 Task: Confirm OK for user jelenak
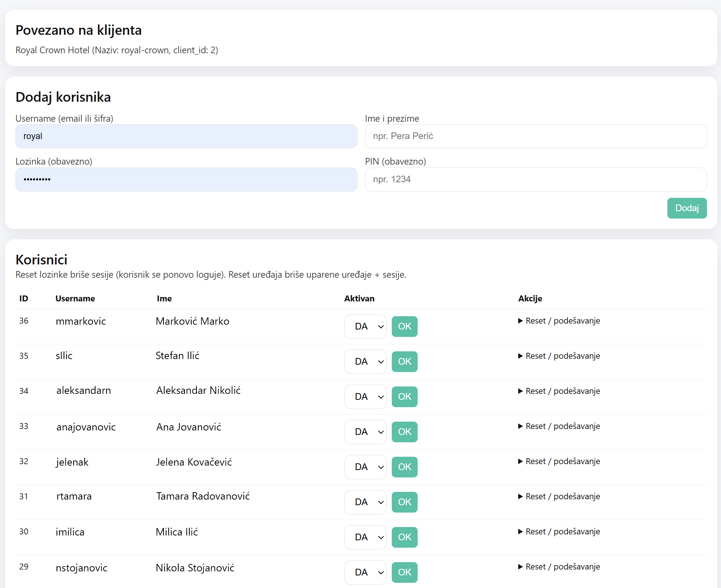(x=404, y=467)
